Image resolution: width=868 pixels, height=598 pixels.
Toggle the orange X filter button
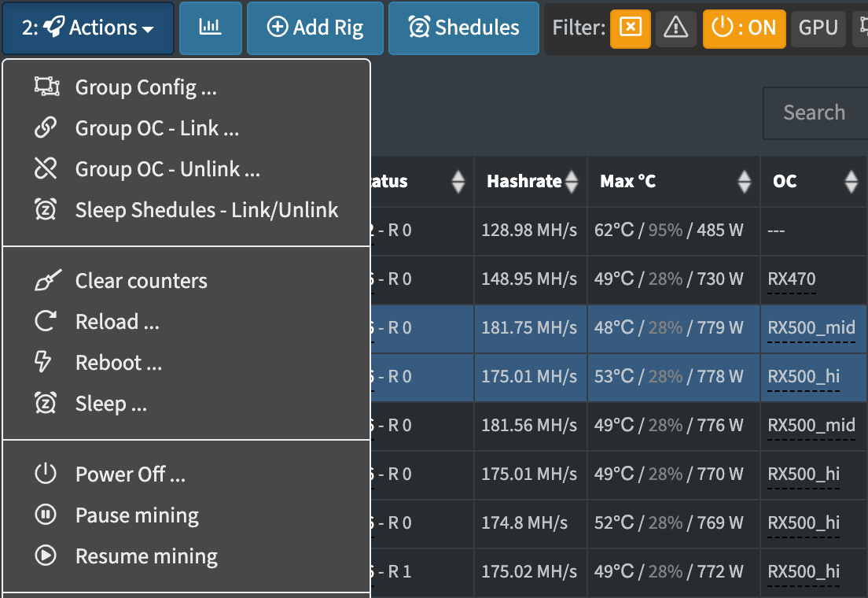pos(631,28)
